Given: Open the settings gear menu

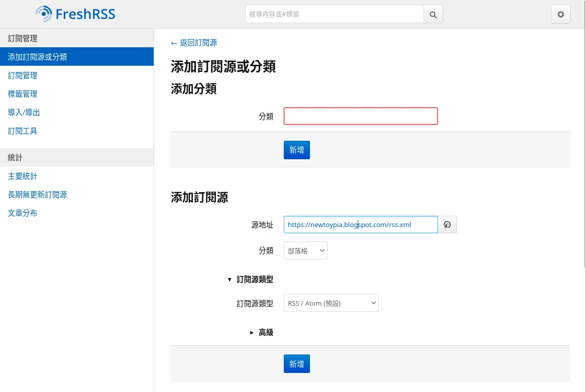Looking at the screenshot, I should tap(560, 14).
